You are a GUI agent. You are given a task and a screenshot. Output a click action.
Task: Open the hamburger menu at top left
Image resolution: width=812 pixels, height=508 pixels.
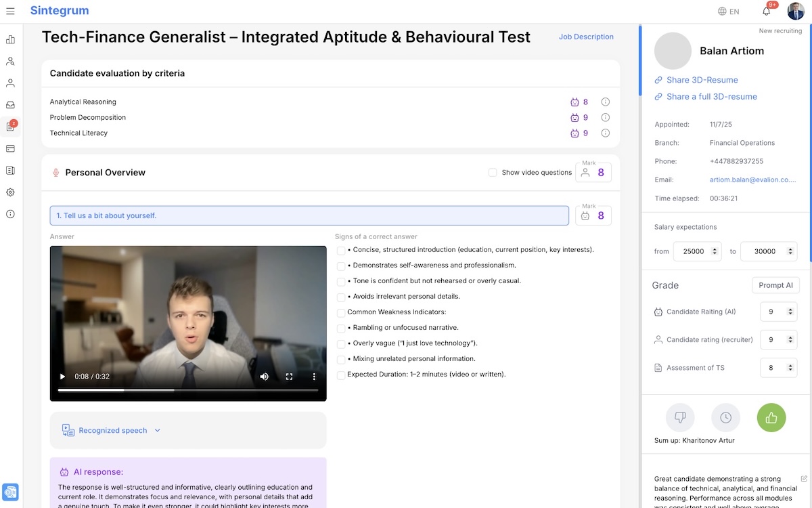[x=11, y=10]
